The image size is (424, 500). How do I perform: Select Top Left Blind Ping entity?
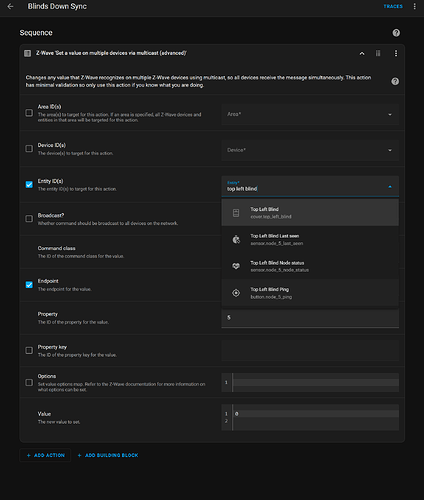310,293
